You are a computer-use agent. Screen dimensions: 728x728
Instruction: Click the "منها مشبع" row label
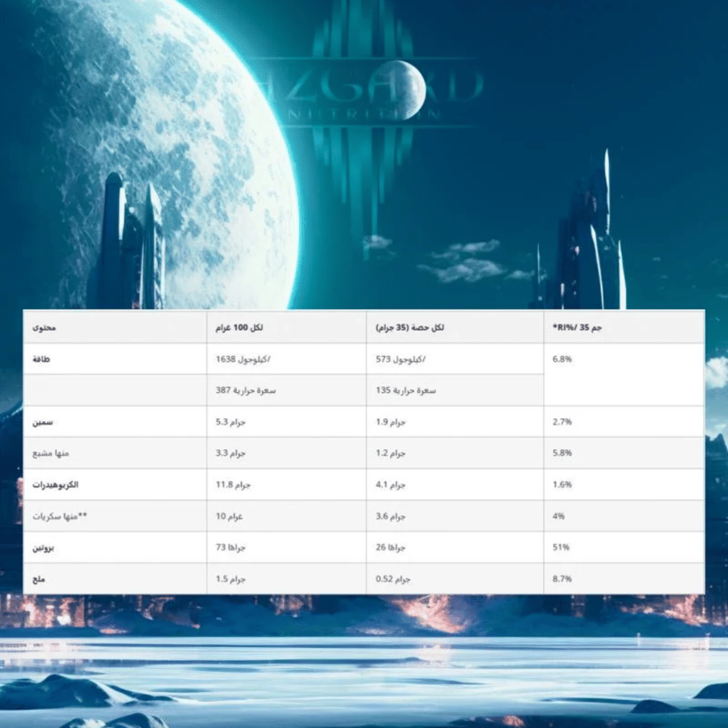tap(51, 453)
